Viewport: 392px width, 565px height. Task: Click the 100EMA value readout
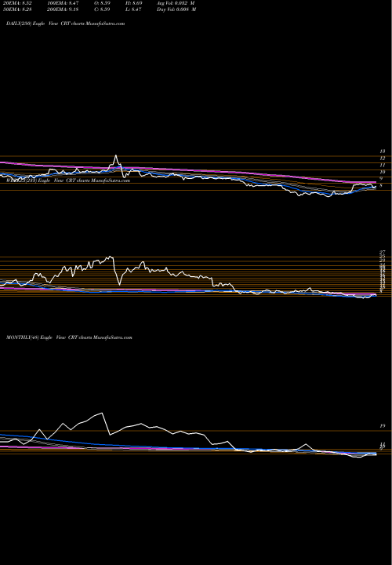pos(63,3)
